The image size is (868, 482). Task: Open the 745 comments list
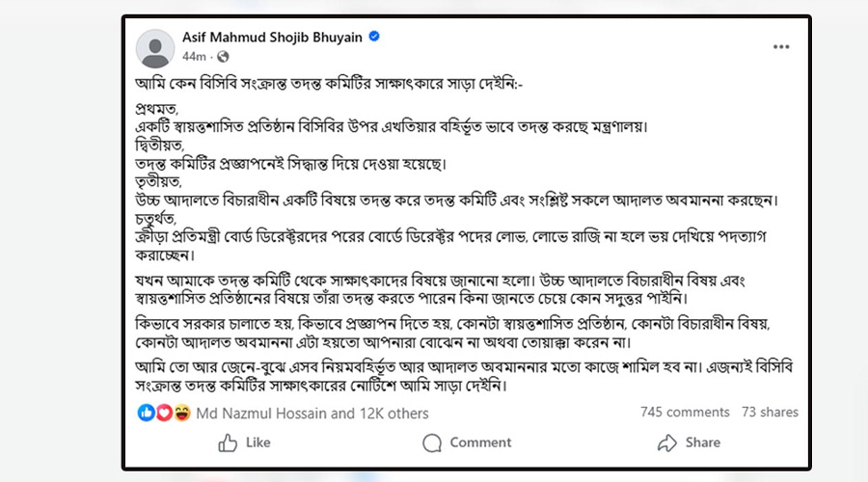click(684, 413)
